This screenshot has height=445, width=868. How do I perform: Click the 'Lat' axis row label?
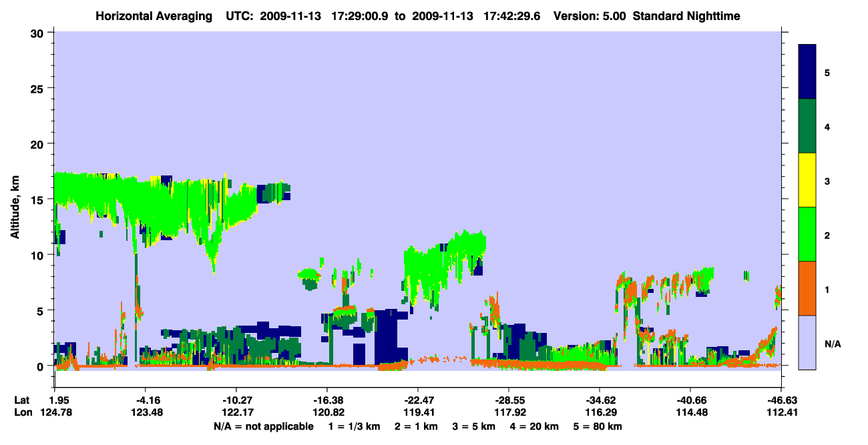pos(22,400)
